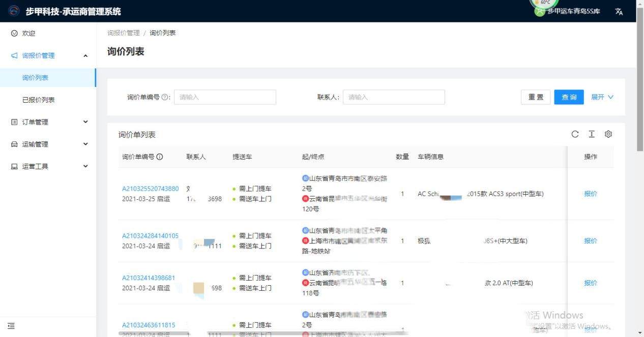
Task: Click the 提送车 column header
Action: click(242, 157)
